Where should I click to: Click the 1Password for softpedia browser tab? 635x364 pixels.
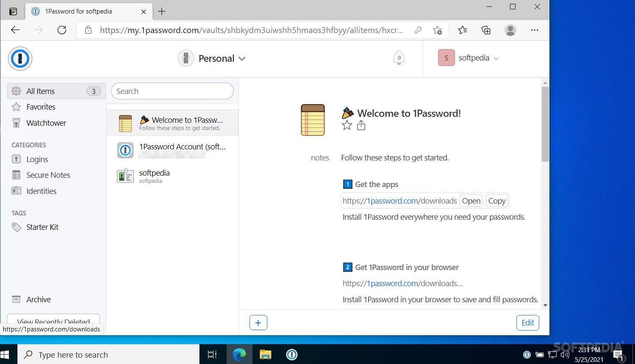coord(89,11)
